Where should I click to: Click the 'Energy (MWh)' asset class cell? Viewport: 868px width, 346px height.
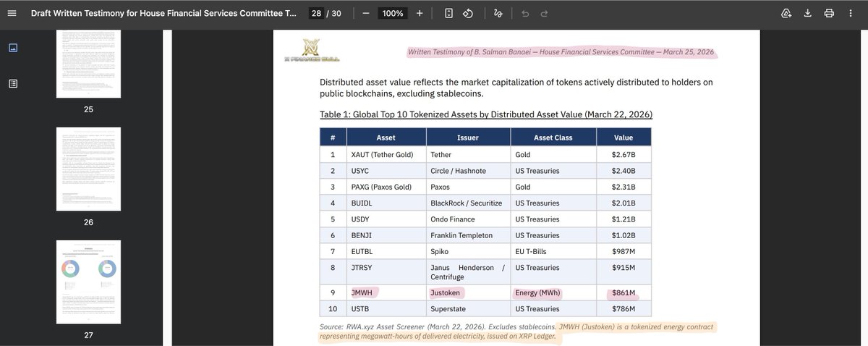(553, 292)
